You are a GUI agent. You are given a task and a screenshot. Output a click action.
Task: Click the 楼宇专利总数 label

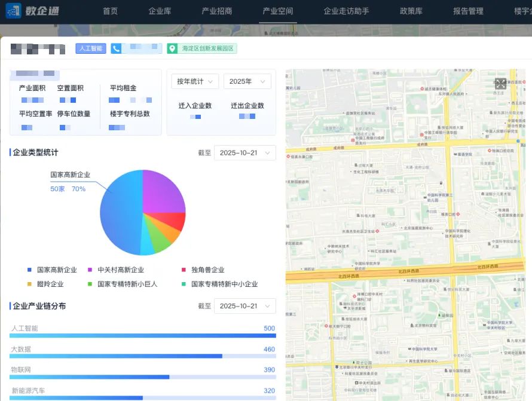[130, 114]
